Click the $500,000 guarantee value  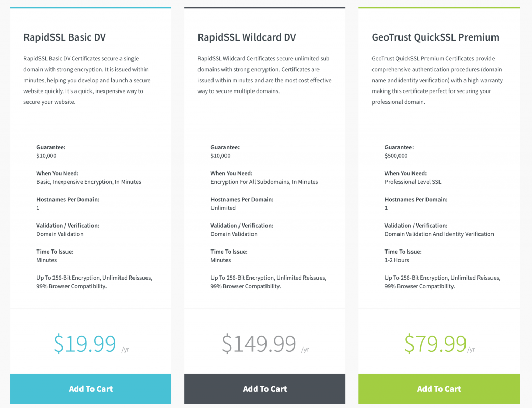tap(396, 156)
